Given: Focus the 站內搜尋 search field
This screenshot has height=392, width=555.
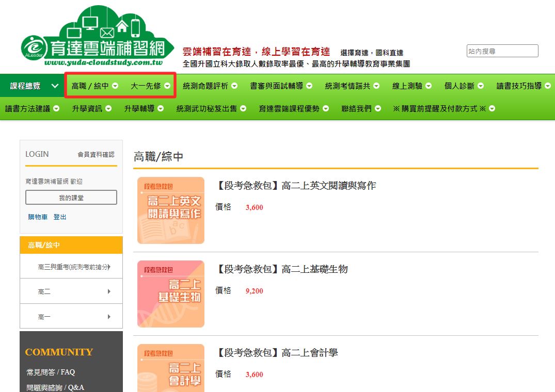Looking at the screenshot, I should (502, 51).
